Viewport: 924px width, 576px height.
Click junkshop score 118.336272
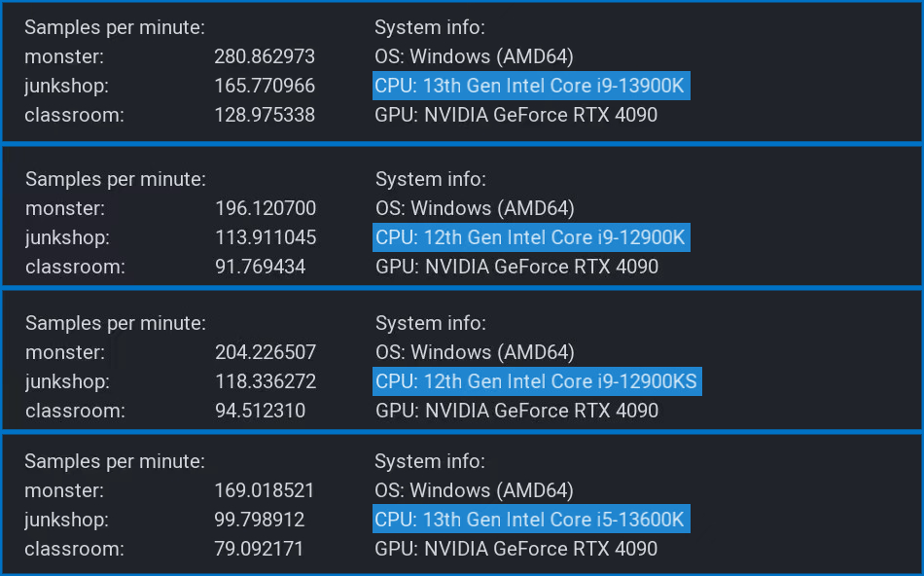[266, 380]
